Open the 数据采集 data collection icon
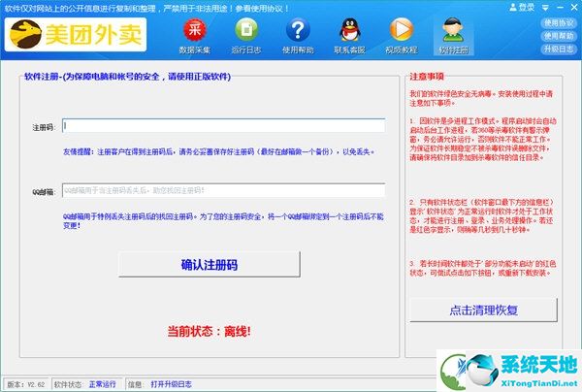The image size is (582, 392). point(195,36)
